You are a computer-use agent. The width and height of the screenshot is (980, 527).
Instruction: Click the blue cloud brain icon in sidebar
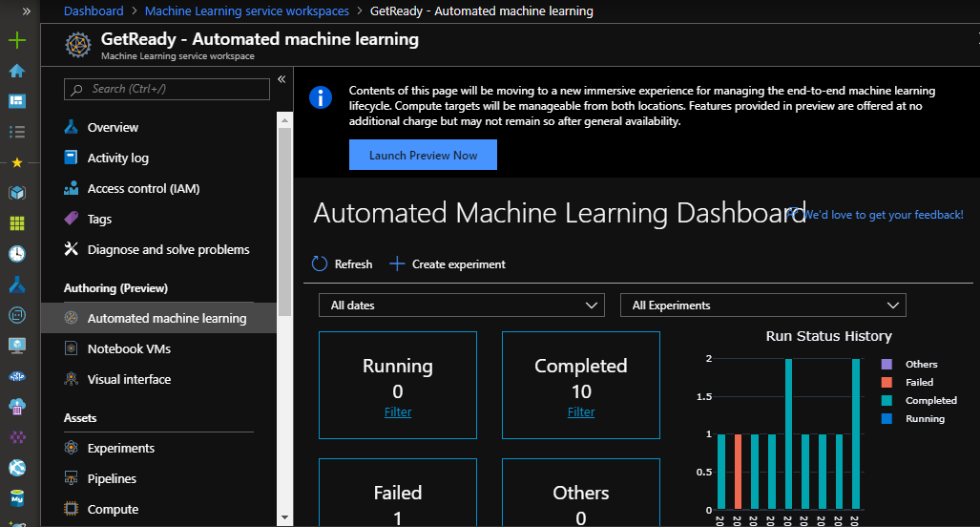17,376
